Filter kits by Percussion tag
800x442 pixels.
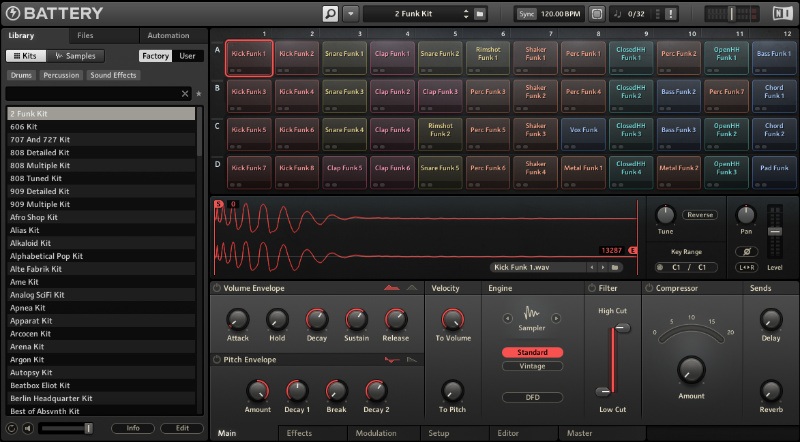(x=61, y=75)
